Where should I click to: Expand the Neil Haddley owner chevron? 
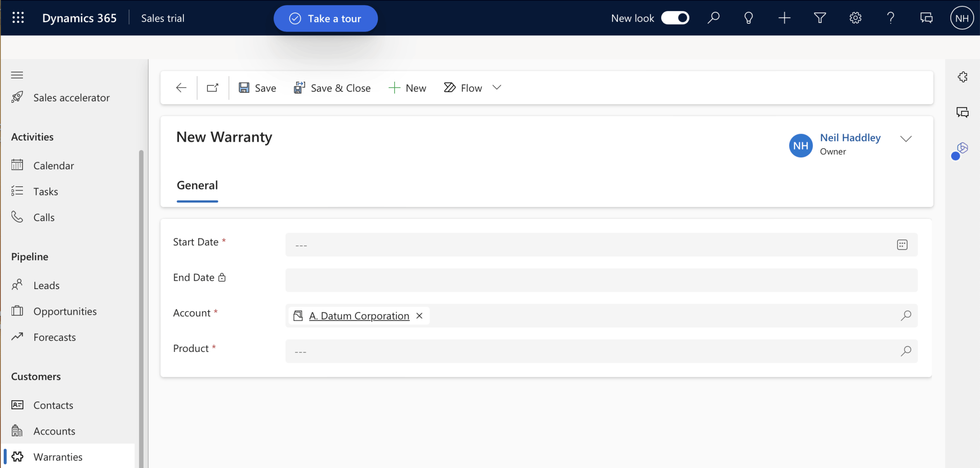click(907, 139)
